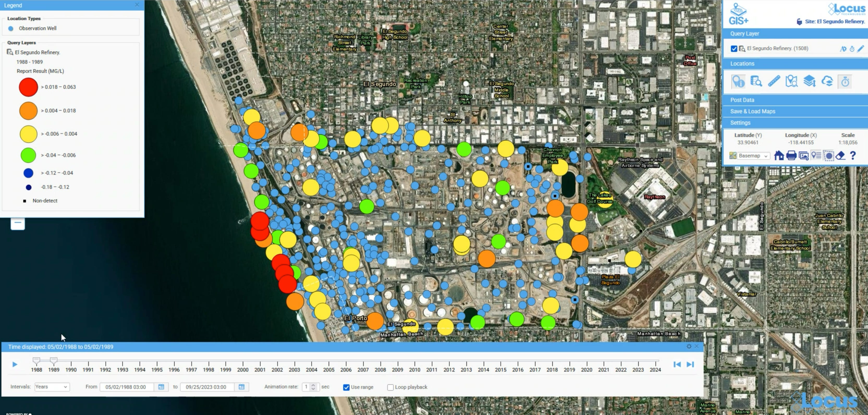
Task: Click the pencil edit query layer icon
Action: coord(860,49)
